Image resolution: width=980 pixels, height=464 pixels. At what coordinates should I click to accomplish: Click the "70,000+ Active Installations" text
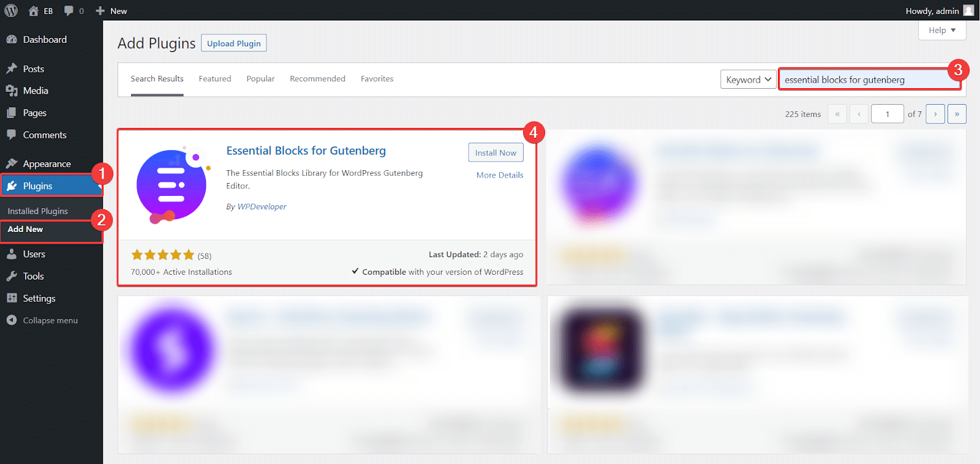tap(181, 272)
